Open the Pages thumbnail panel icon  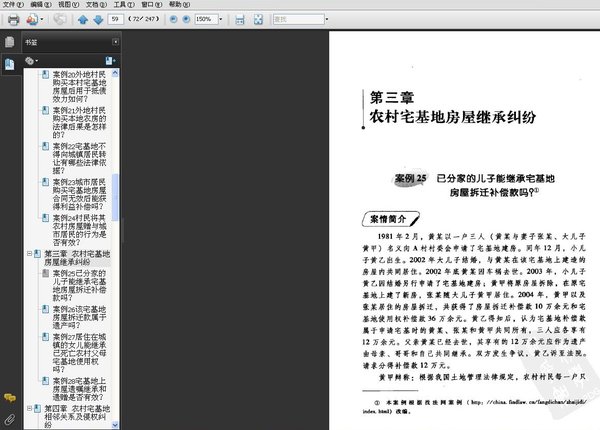point(10,42)
